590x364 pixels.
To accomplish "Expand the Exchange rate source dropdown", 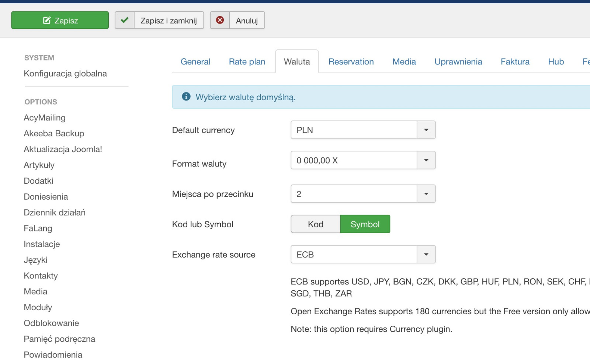I will click(426, 255).
